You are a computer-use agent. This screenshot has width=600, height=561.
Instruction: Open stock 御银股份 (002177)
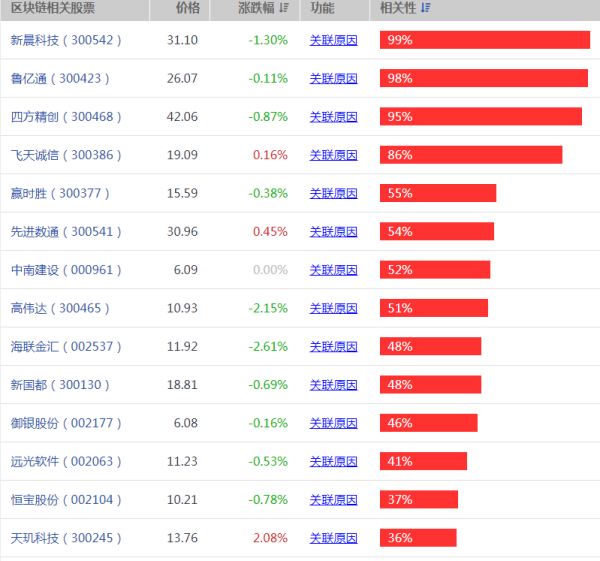[66, 423]
